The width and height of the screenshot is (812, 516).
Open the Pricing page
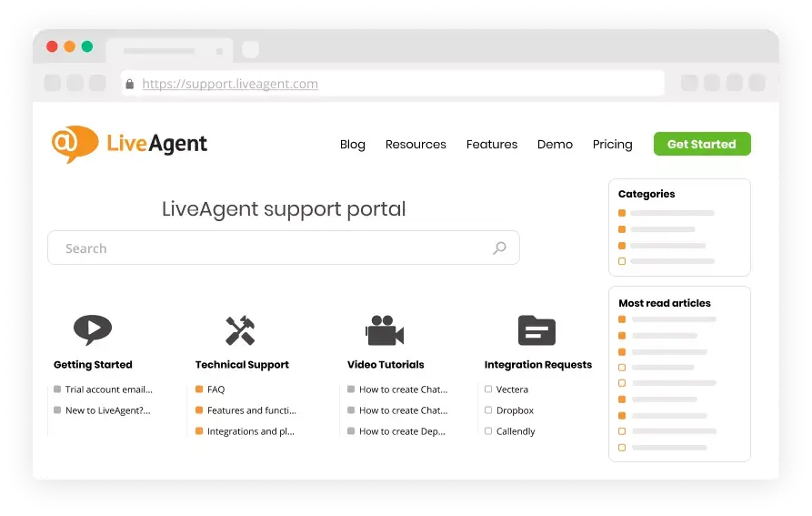[x=613, y=145]
